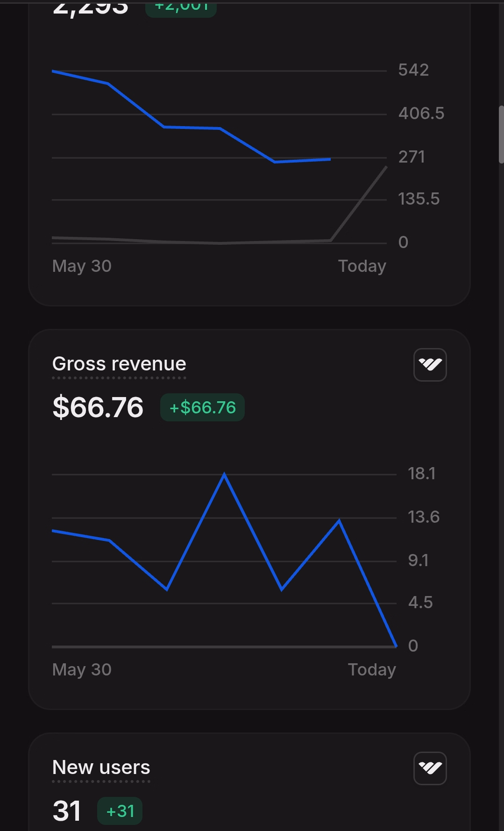Click the gray comparison line's rising end
504x831 pixels.
tap(386, 167)
